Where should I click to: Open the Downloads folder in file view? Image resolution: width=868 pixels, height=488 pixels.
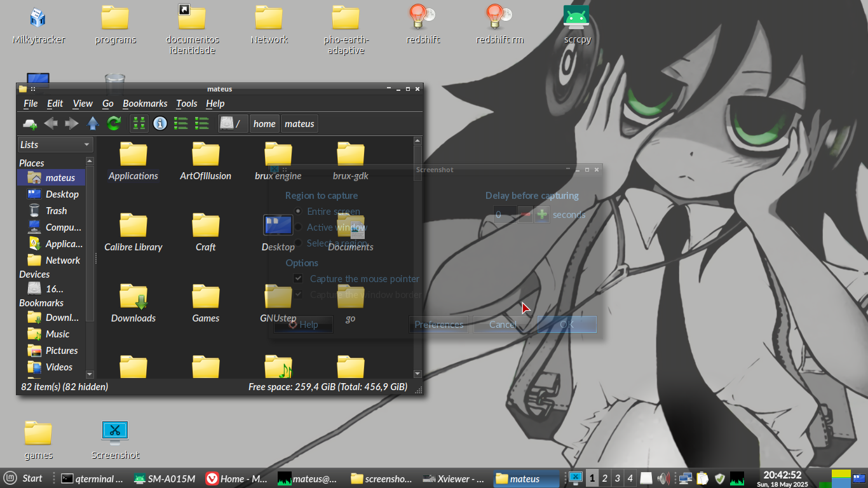[x=133, y=304]
